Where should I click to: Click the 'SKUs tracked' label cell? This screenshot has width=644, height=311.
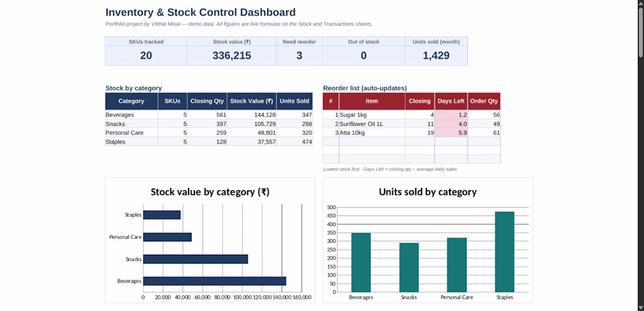pyautogui.click(x=146, y=42)
